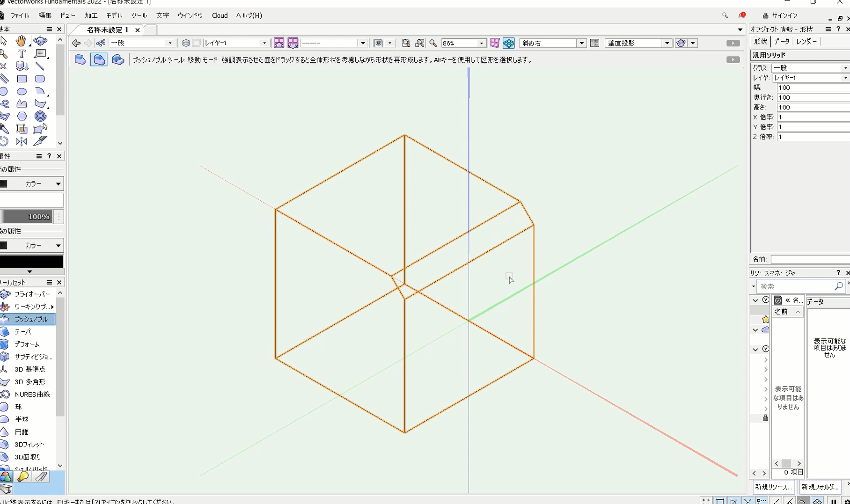Choose the third Push/Pull mode icon
850x504 pixels.
click(118, 60)
